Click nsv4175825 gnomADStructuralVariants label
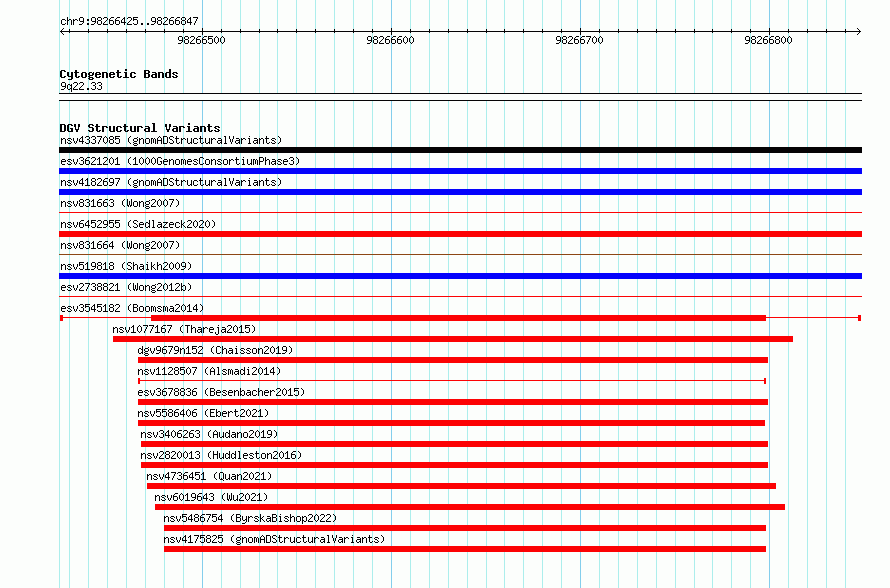 tap(274, 539)
